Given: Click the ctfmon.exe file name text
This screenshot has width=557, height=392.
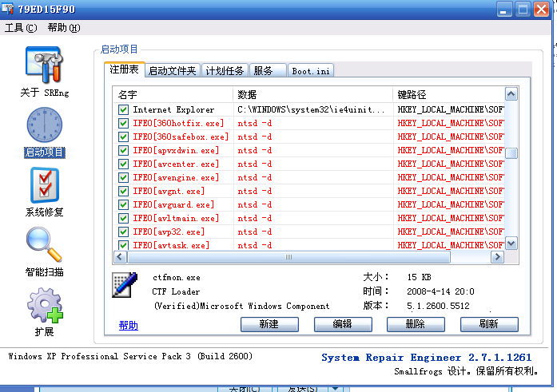Looking at the screenshot, I should 177,277.
